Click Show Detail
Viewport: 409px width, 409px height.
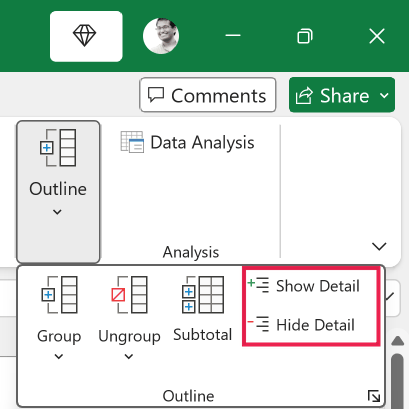point(303,286)
